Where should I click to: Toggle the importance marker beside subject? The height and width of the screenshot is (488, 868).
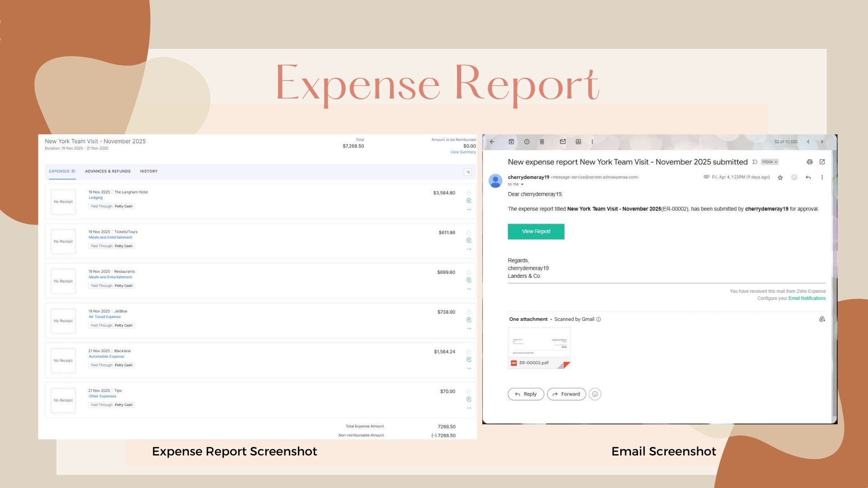point(755,162)
